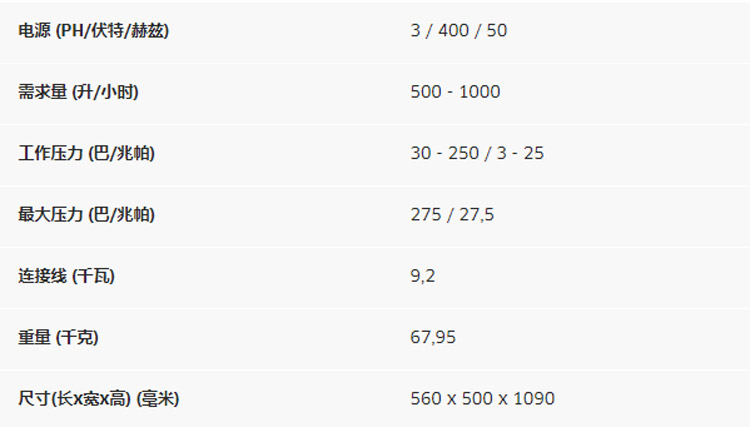Click the (PH/伏特/赫兹) unit text
Image resolution: width=750 pixels, height=427 pixels.
click(x=113, y=31)
